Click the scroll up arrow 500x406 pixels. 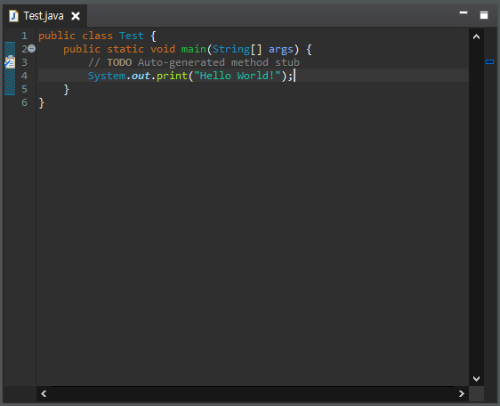coord(476,37)
